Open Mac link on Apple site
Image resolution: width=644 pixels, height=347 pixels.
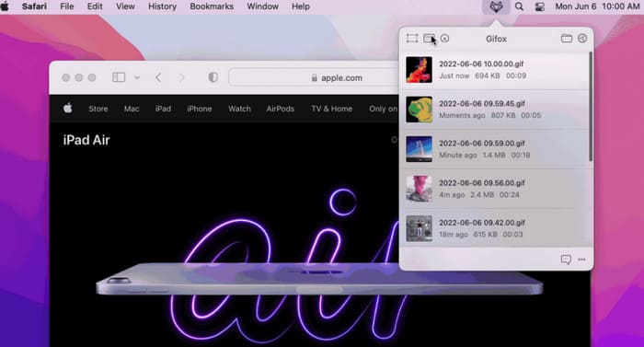(x=132, y=109)
